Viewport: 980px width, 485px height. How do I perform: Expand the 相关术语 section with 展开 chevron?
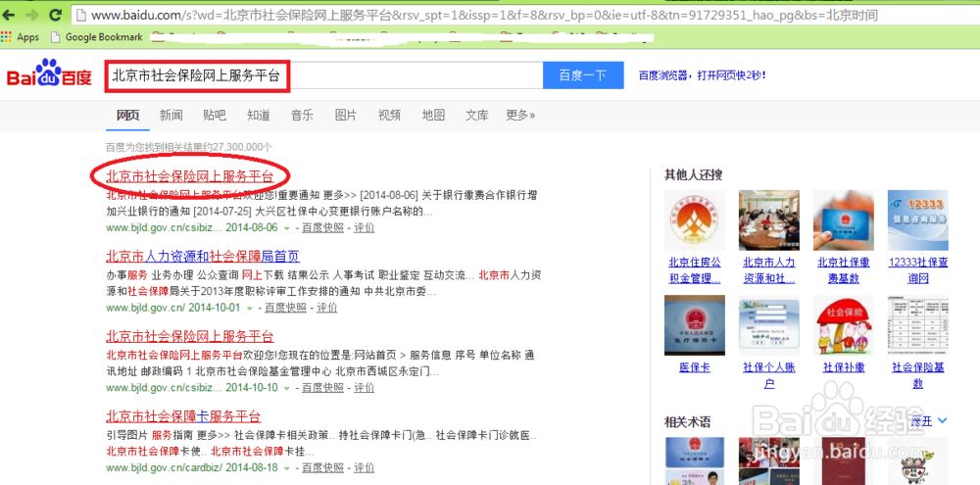[x=930, y=421]
